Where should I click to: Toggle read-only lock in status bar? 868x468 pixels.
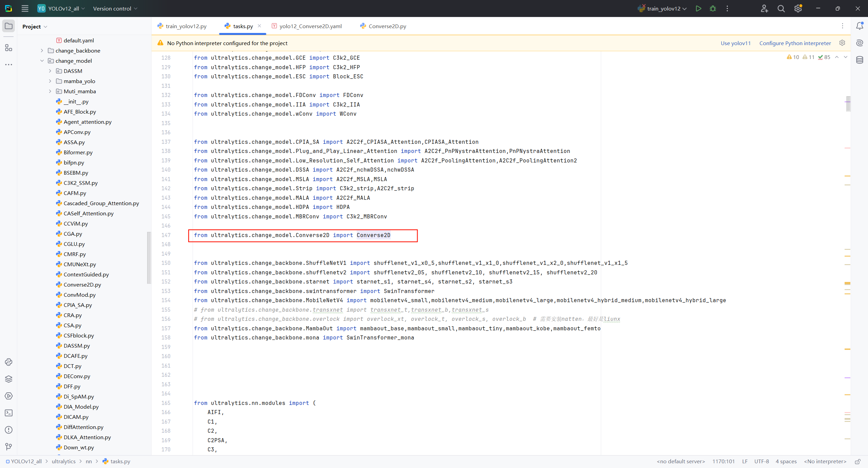[857, 461]
